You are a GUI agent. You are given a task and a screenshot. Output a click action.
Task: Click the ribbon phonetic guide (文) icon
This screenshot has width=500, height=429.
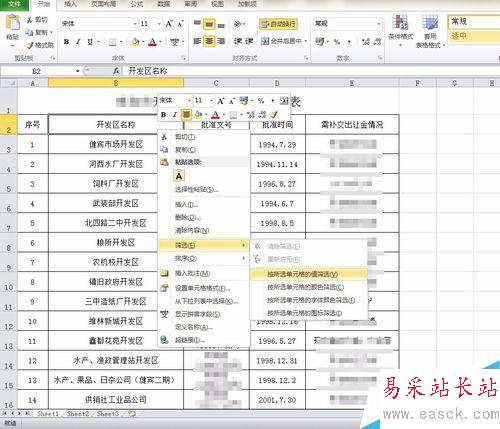pyautogui.click(x=174, y=42)
